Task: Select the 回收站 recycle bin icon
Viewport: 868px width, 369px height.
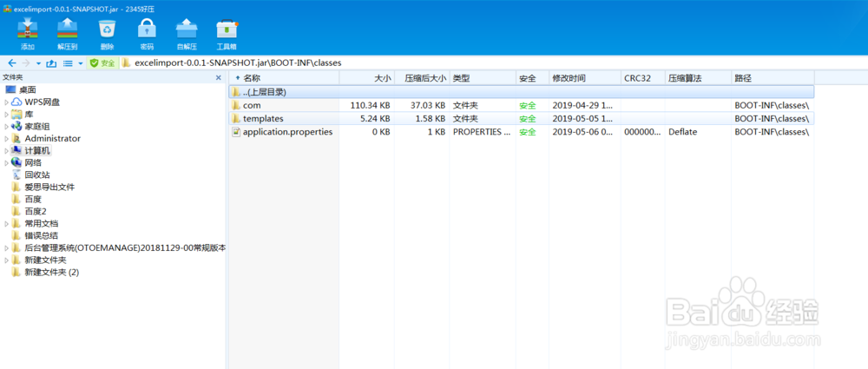Action: (16, 175)
